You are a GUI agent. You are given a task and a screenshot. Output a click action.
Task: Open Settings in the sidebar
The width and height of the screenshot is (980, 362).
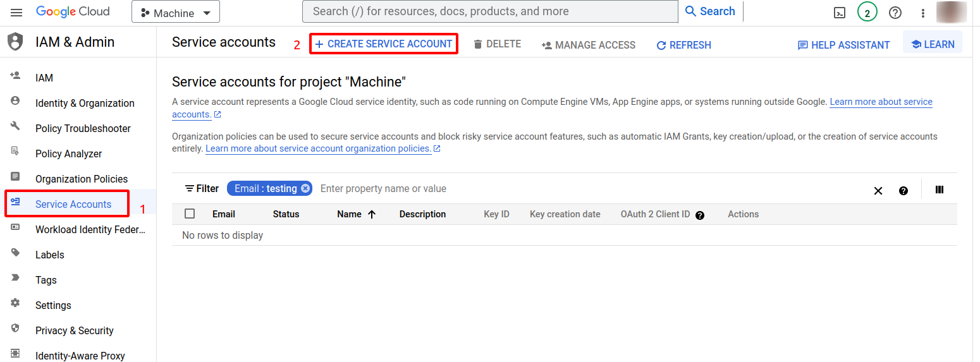tap(53, 305)
